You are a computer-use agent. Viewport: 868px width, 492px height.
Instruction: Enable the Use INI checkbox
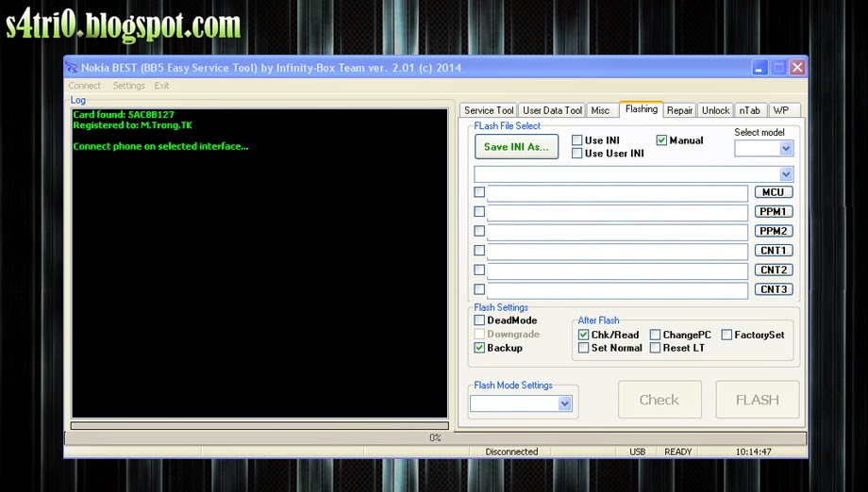pos(576,139)
